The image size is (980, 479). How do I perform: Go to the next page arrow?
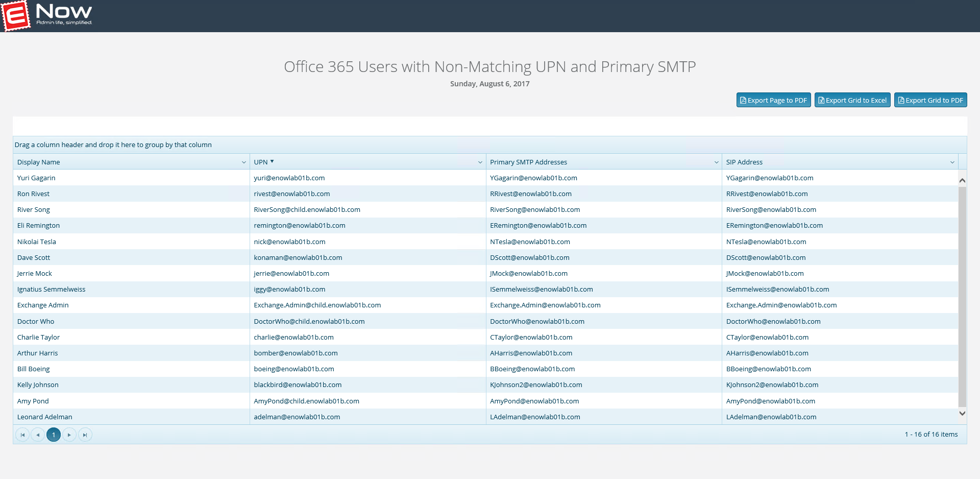(x=69, y=435)
